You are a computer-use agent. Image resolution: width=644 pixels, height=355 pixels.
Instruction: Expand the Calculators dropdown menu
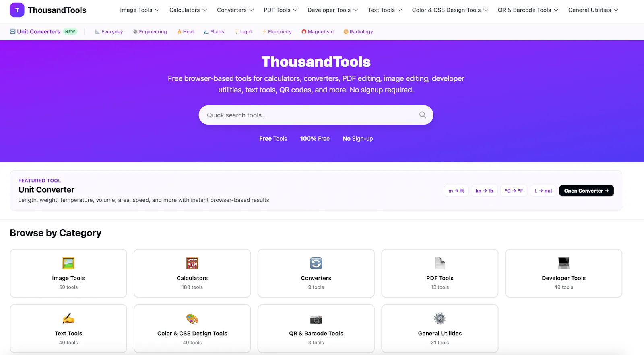(188, 10)
